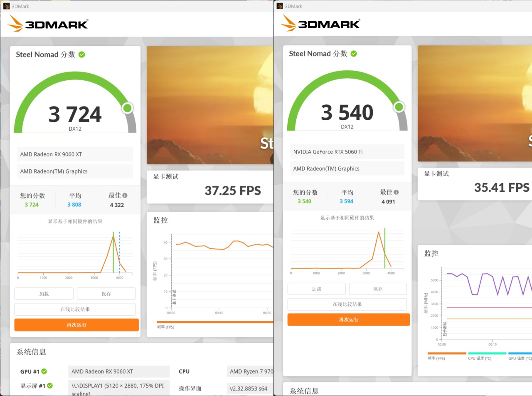Click teal CPU 温度 (°C) legend bar
Image resolution: width=532 pixels, height=396 pixels.
tap(487, 353)
